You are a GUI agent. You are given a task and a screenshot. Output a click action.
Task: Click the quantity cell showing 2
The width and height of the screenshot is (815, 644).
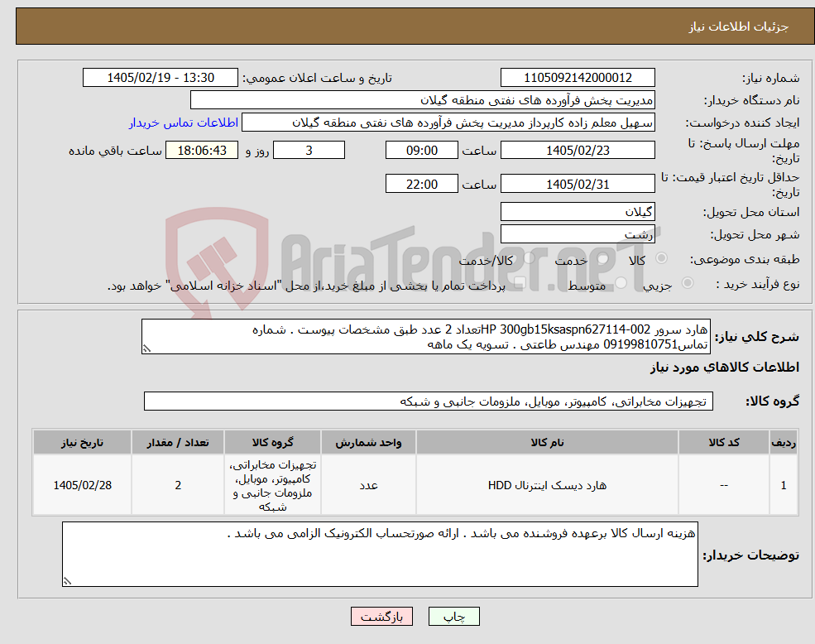(x=178, y=485)
